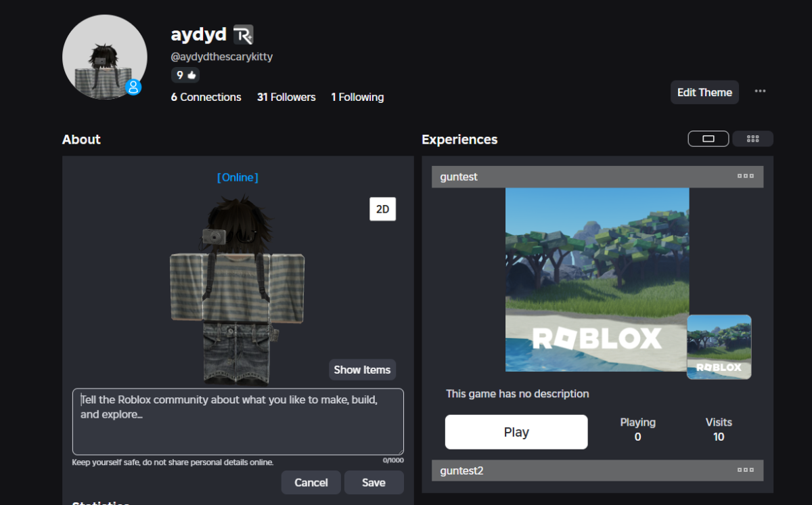Click the blue online status icon on avatar
Image resolution: width=812 pixels, height=505 pixels.
coord(133,87)
